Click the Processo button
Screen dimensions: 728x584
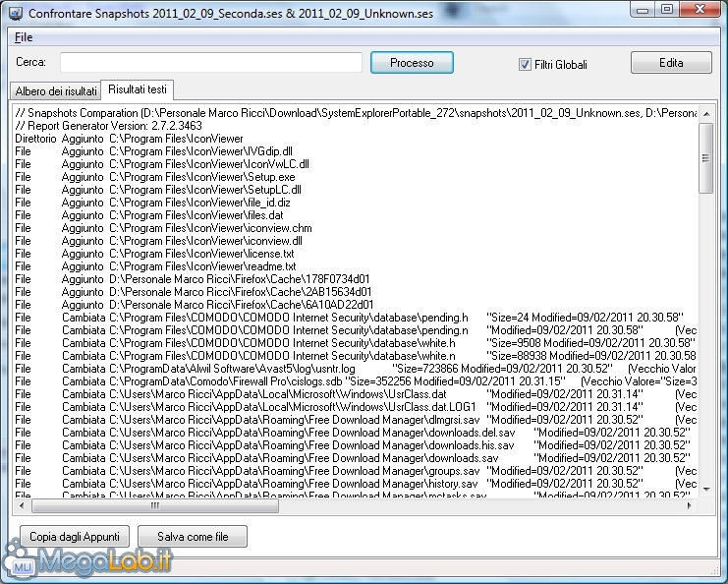(x=412, y=63)
